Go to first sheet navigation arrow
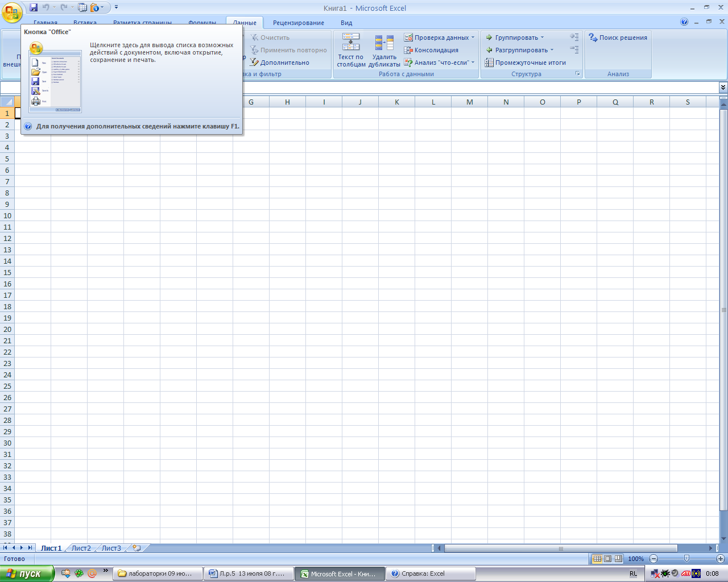This screenshot has width=728, height=582. (x=5, y=548)
